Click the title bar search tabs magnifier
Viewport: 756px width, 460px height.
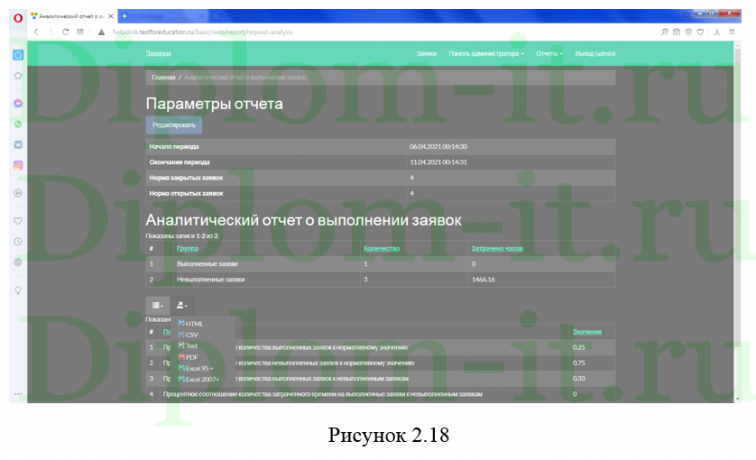687,15
